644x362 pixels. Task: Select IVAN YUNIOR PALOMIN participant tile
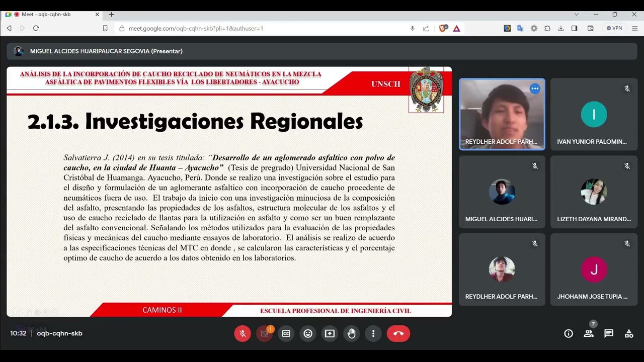[x=594, y=114]
